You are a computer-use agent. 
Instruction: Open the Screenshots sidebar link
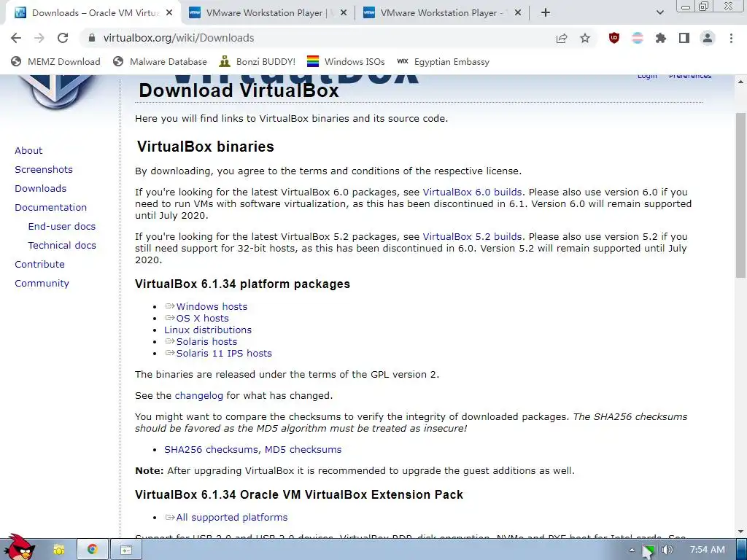click(44, 169)
